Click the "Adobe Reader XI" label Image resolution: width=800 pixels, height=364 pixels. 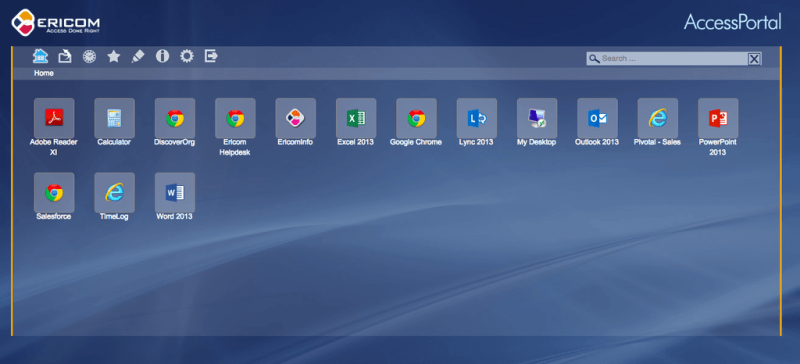(x=54, y=147)
